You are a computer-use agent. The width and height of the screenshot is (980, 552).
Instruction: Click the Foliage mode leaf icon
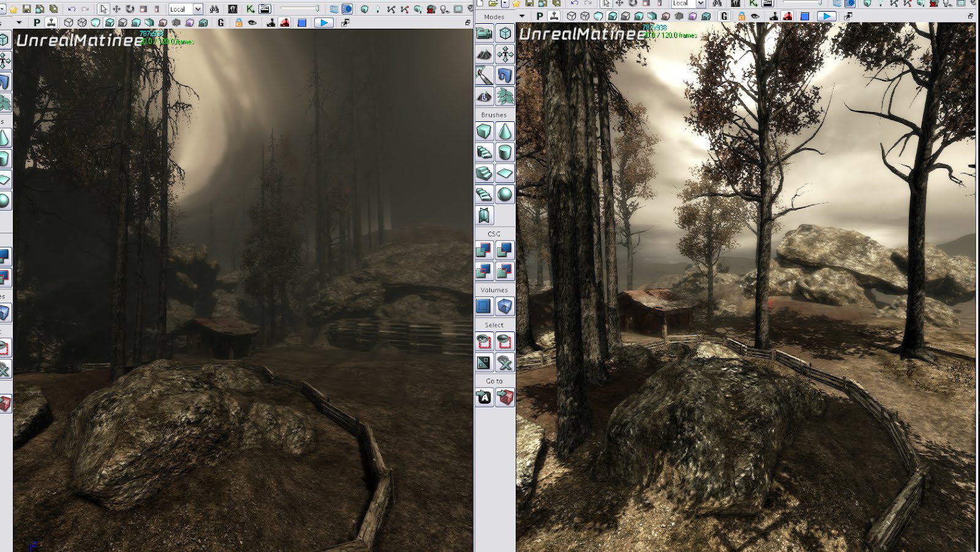pos(505,96)
